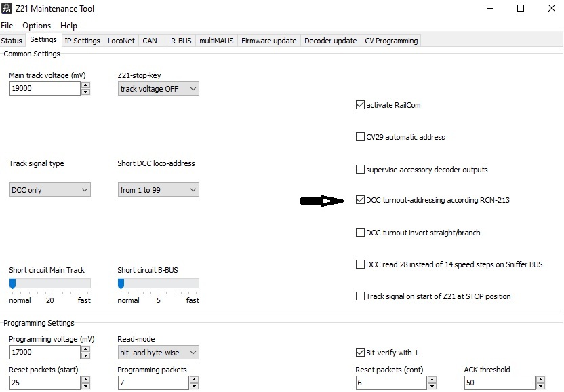Maximize the Z21 Maintenance Tool window
The height and width of the screenshot is (392, 564).
tap(521, 8)
